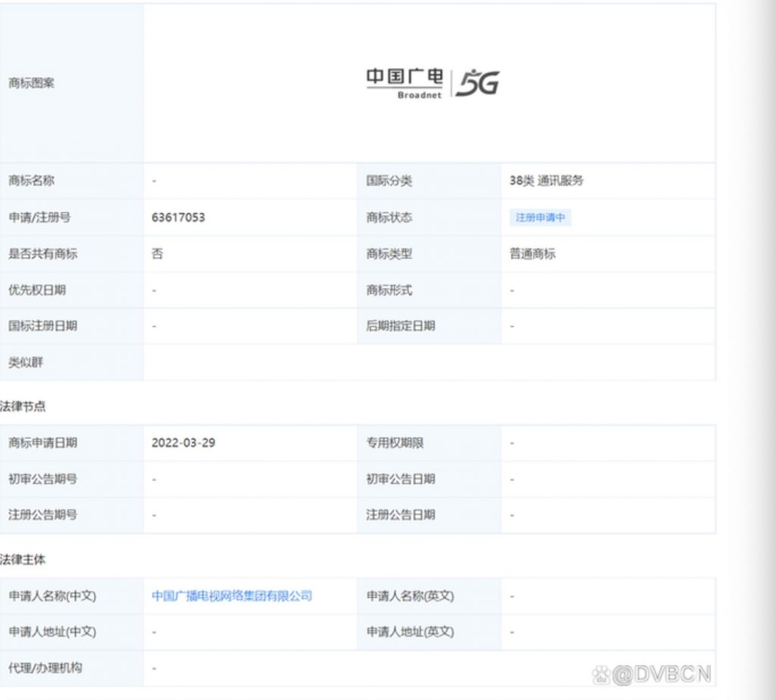Click the 中国广电 5G trademark logo image
The width and height of the screenshot is (776, 700).
[x=433, y=83]
